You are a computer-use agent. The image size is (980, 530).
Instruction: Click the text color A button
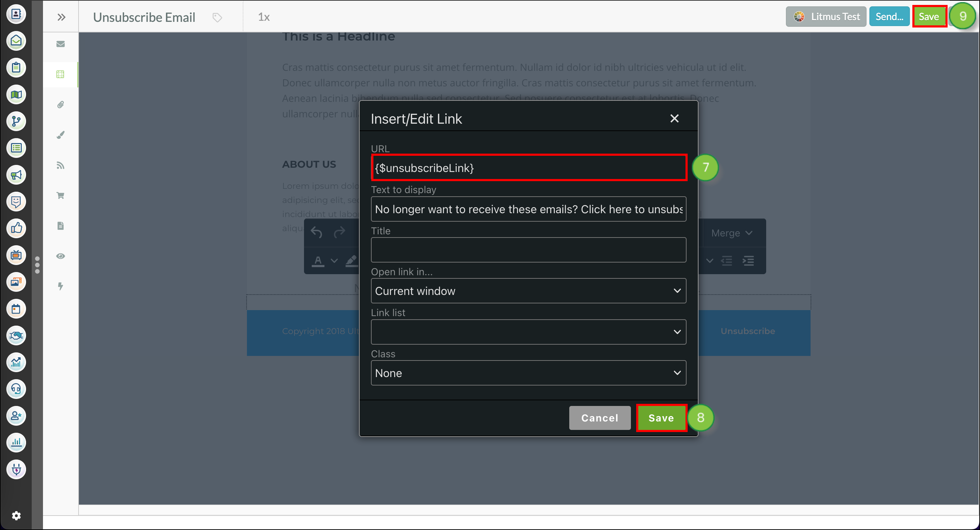click(318, 261)
